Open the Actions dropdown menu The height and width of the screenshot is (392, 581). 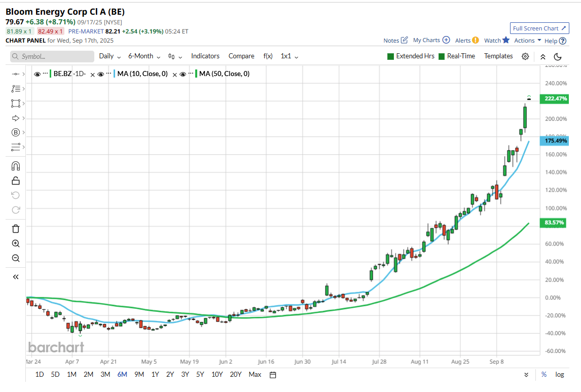click(x=527, y=41)
